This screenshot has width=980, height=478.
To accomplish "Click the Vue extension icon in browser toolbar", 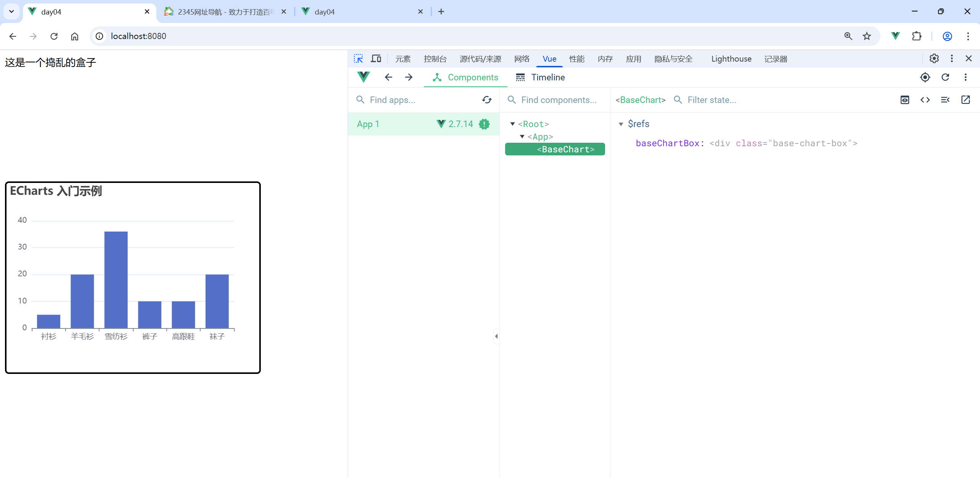I will coord(895,36).
